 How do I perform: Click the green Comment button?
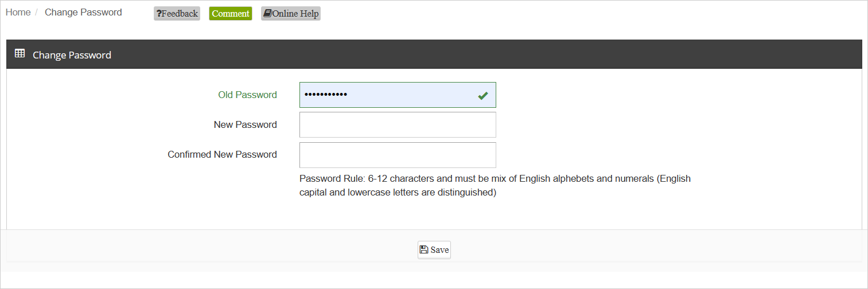coord(231,14)
